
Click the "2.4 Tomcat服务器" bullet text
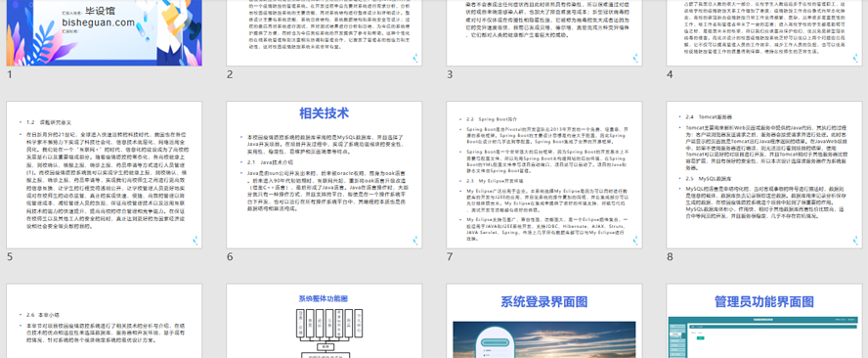click(x=708, y=117)
